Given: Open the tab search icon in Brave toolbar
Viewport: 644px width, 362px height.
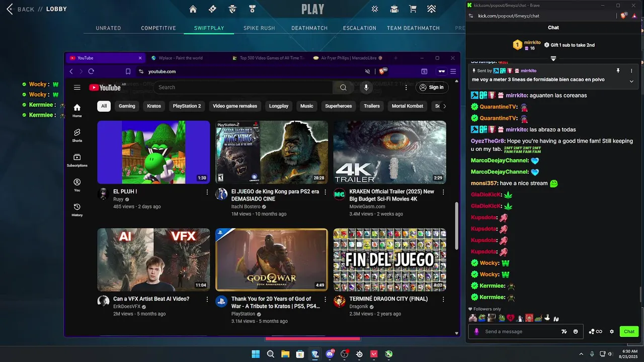Looking at the screenshot, I should [x=424, y=71].
